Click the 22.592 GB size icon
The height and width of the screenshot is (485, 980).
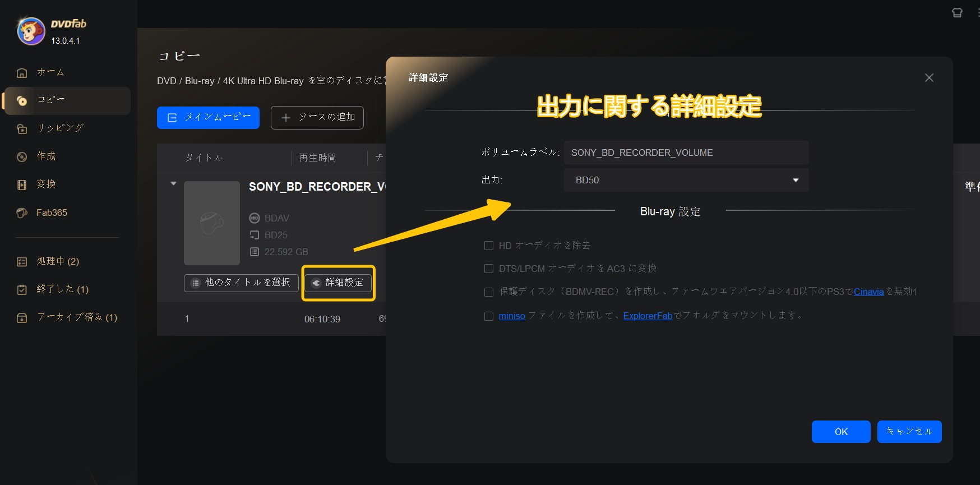(255, 252)
